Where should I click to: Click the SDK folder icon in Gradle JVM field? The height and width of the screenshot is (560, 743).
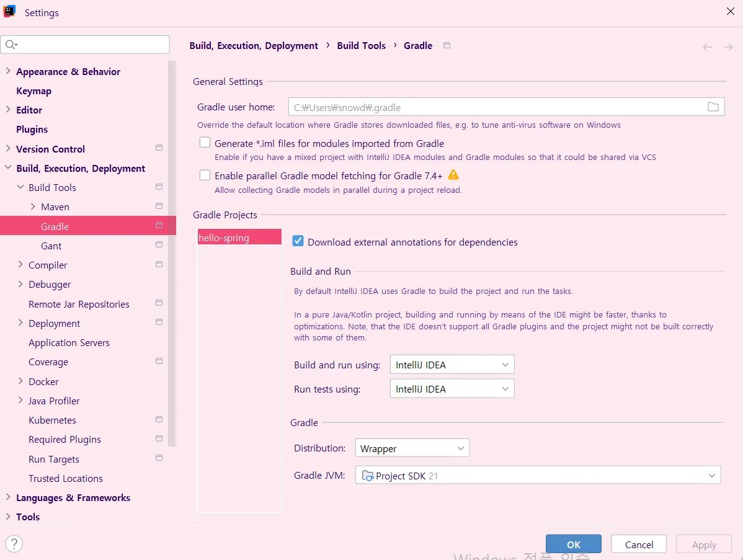(x=368, y=475)
